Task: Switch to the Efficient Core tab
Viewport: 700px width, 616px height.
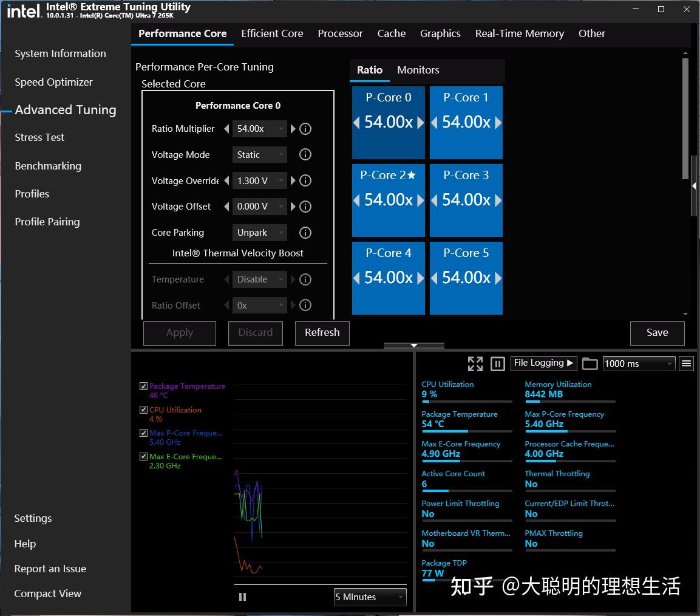Action: pyautogui.click(x=272, y=33)
